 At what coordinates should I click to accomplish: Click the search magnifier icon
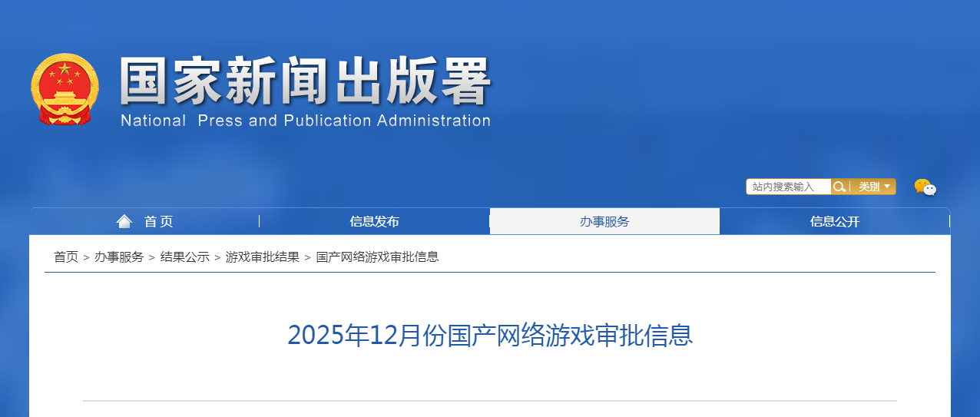[840, 187]
